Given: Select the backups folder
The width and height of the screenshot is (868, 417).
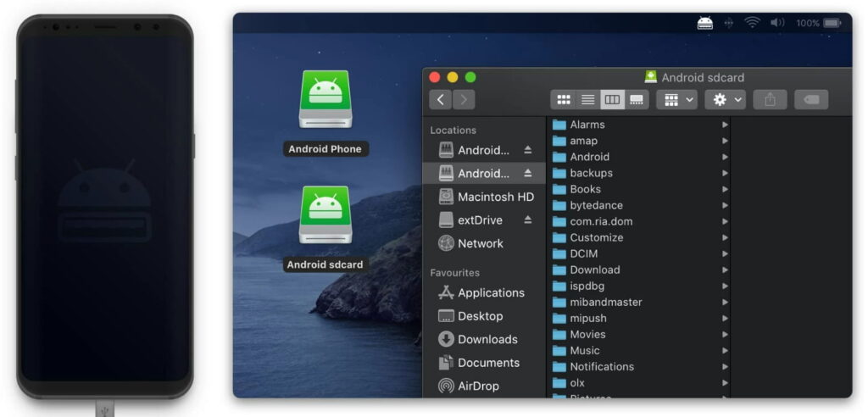Looking at the screenshot, I should [x=639, y=173].
